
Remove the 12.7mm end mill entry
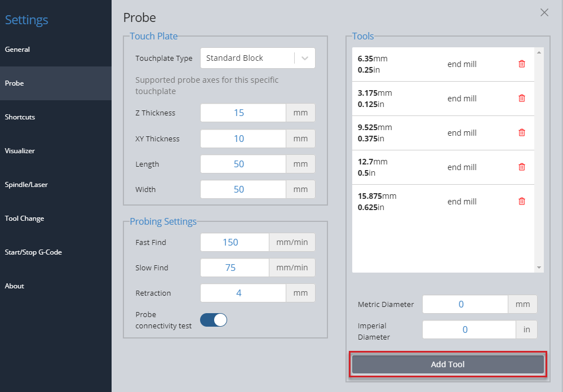coord(522,167)
